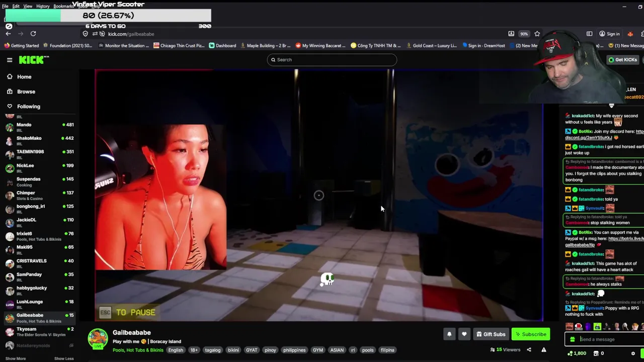Click the Get KICKs button

[622, 60]
